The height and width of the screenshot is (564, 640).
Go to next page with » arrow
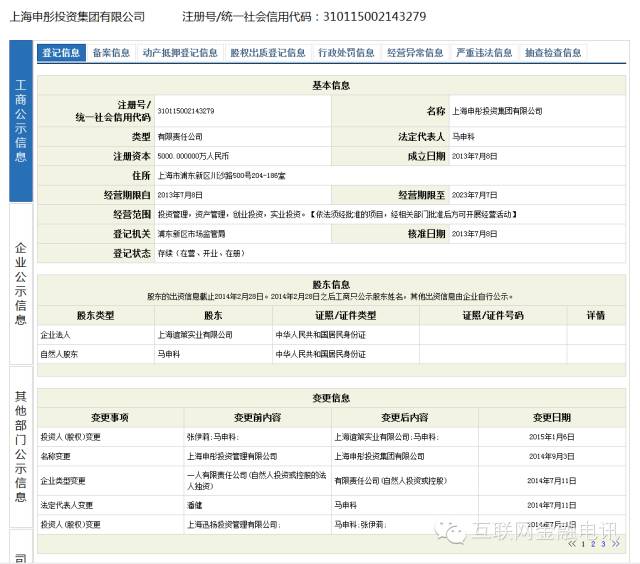616,544
